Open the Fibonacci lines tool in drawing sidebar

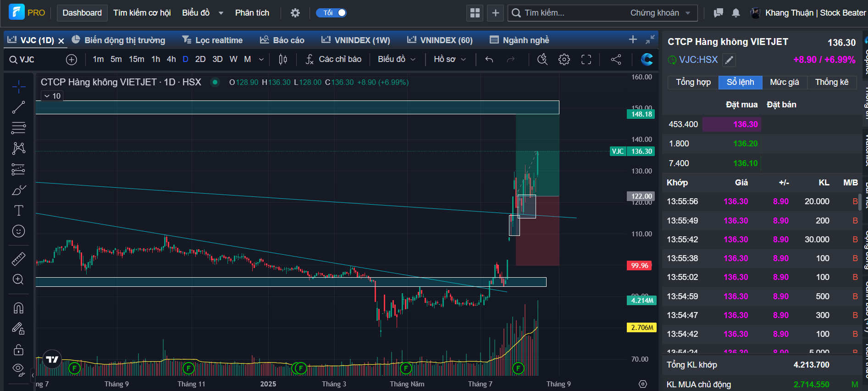click(x=19, y=128)
